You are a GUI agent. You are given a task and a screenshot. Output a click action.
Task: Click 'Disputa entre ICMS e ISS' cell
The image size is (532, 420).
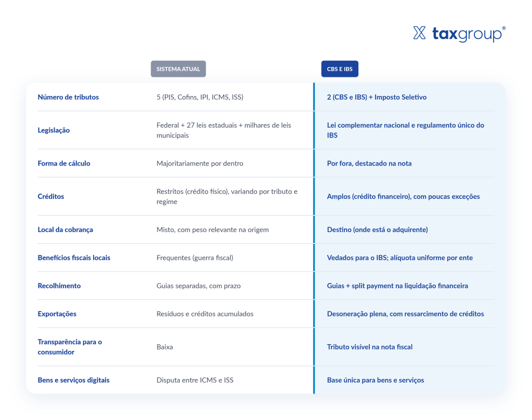tap(195, 380)
